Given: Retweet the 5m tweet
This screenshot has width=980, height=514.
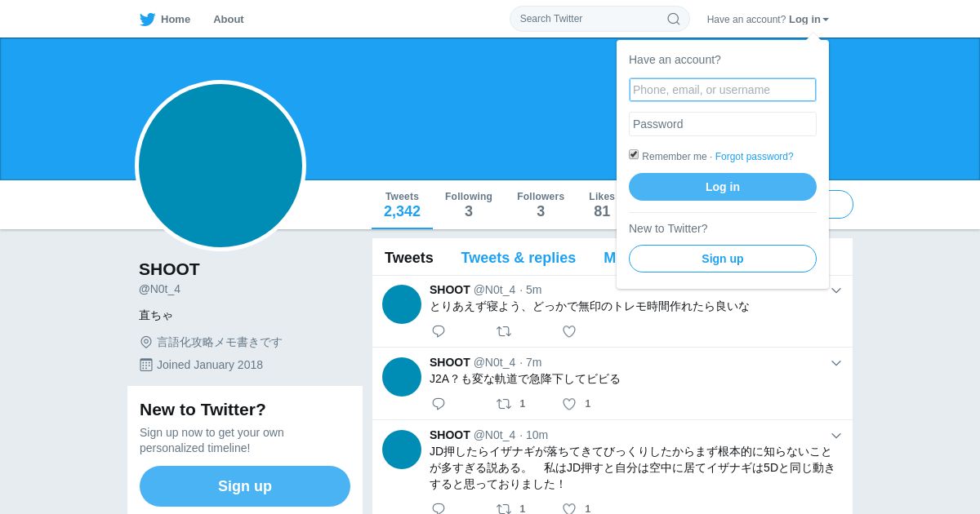Looking at the screenshot, I should point(504,331).
